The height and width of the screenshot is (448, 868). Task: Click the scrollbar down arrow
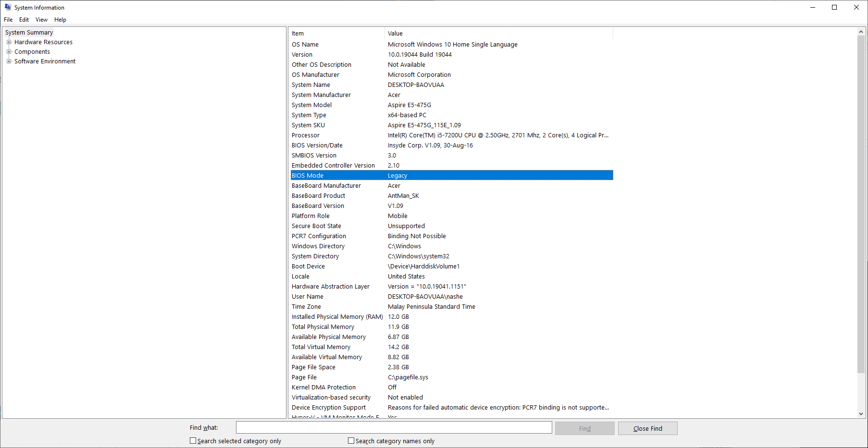[x=861, y=413]
